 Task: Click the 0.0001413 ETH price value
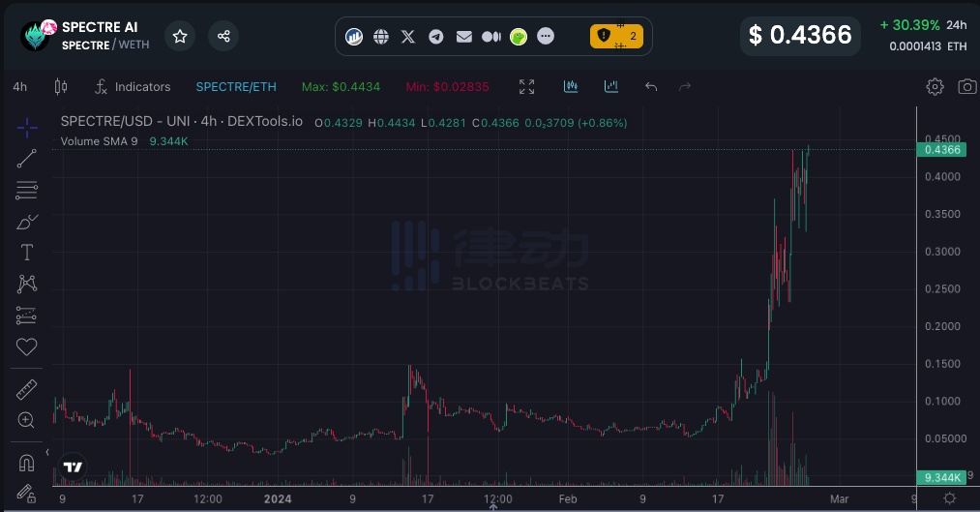click(x=928, y=46)
